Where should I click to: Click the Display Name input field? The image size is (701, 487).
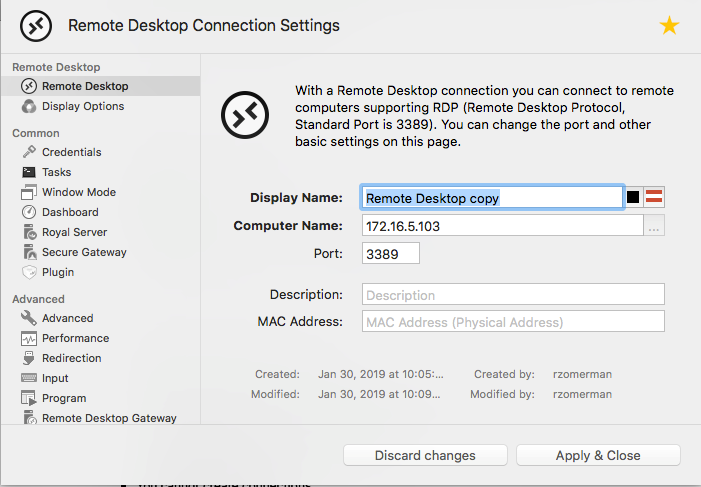492,197
